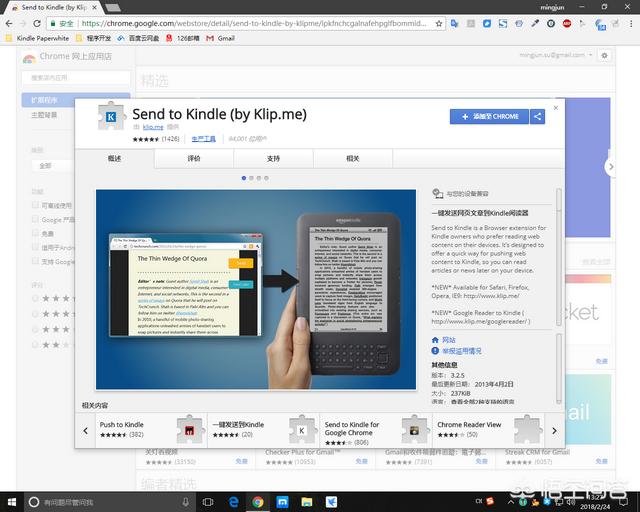Image resolution: width=640 pixels, height=512 pixels.
Task: Open Task View from the taskbar
Action: click(208, 502)
